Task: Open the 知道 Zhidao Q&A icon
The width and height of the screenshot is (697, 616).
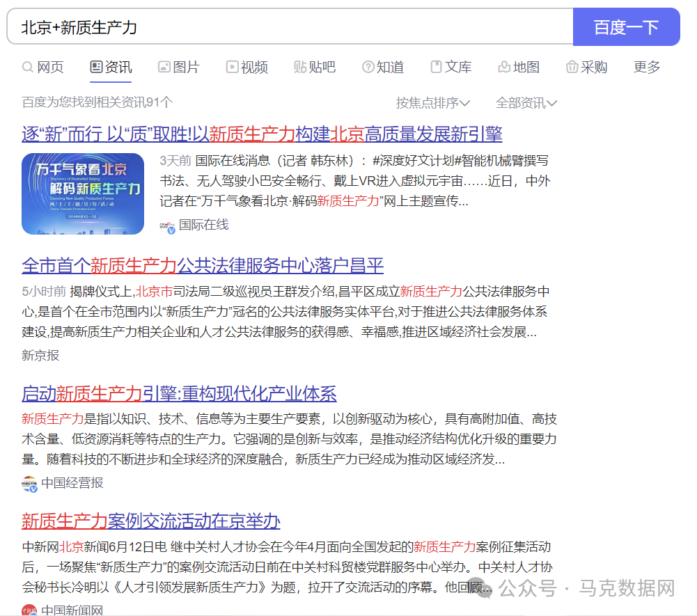Action: [x=368, y=67]
